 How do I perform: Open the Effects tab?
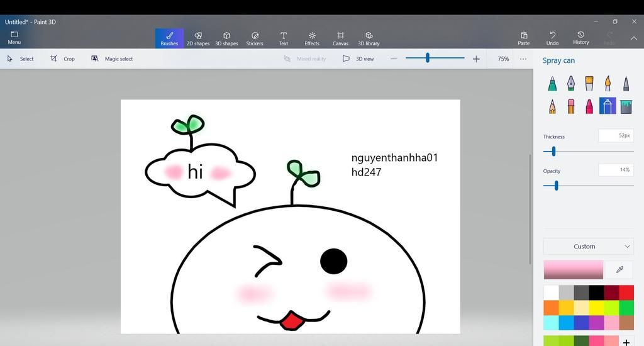312,38
